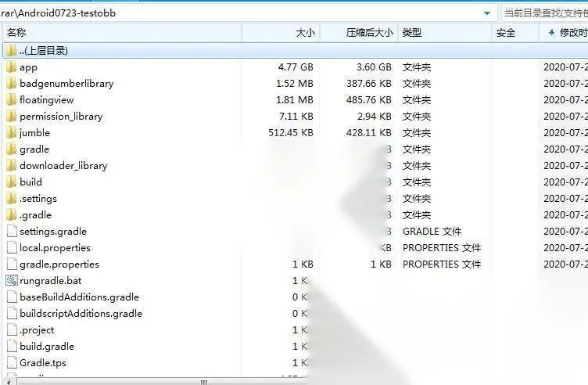Click the 7.11 KB size value
Screen dimensions: 588x385
tap(296, 117)
